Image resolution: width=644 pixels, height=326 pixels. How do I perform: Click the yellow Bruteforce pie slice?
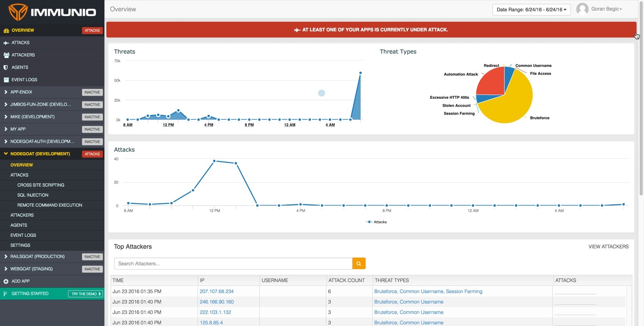tap(510, 104)
